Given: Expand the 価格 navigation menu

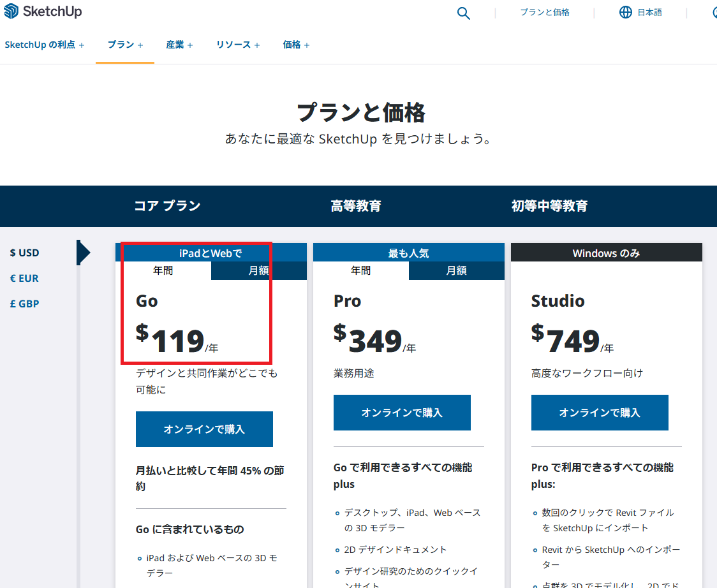Looking at the screenshot, I should 296,45.
